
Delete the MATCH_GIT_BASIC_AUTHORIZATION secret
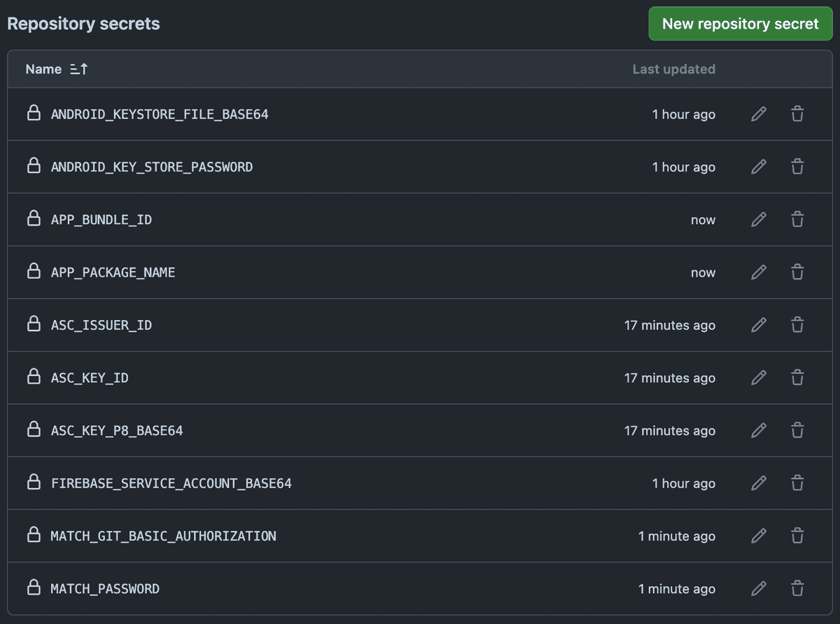tap(797, 536)
